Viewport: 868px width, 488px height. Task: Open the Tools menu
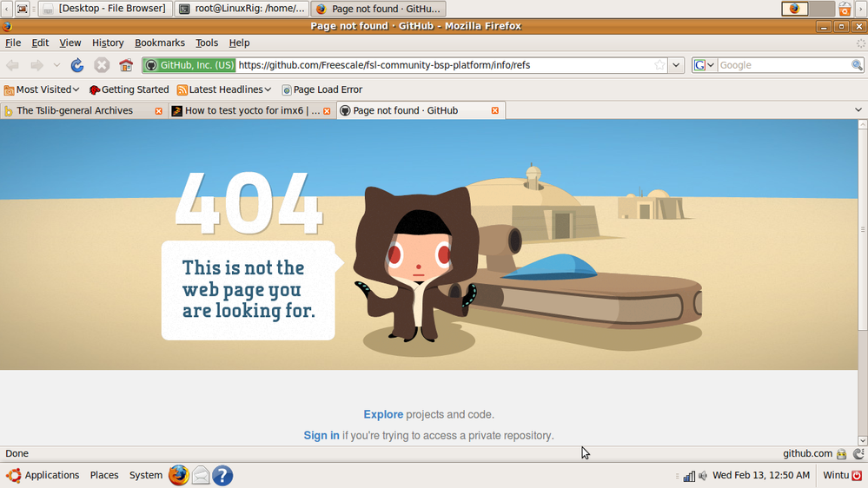point(207,43)
